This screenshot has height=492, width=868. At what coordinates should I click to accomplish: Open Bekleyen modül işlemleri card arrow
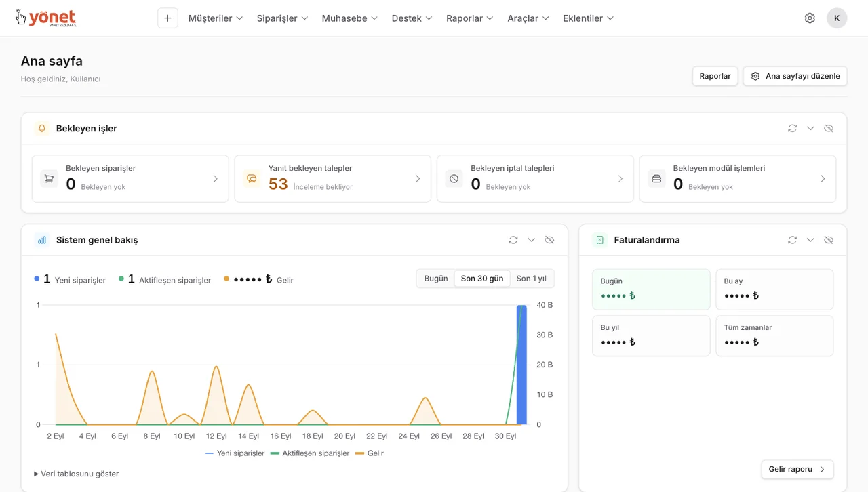coord(823,179)
